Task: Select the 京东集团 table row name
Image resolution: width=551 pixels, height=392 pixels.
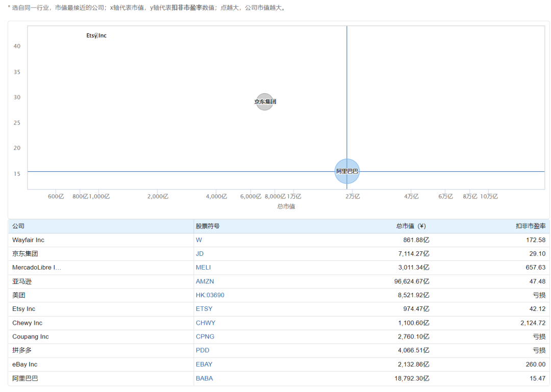Action: pyautogui.click(x=25, y=254)
